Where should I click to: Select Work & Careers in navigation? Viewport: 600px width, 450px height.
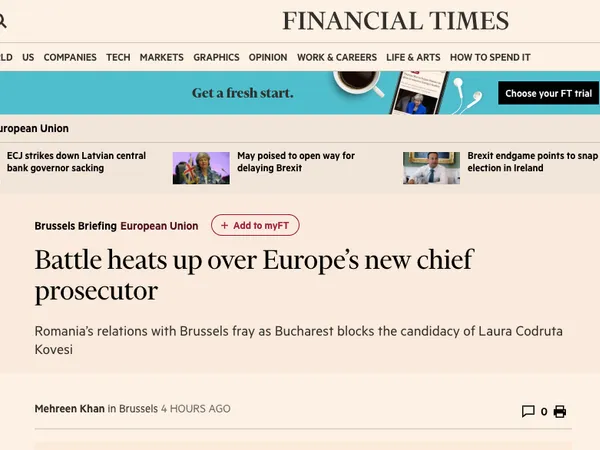(x=336, y=58)
